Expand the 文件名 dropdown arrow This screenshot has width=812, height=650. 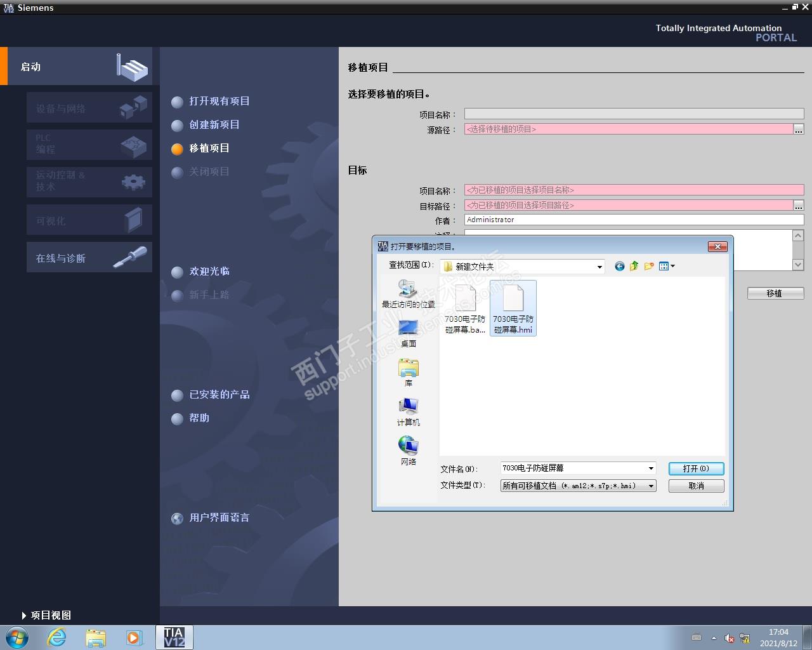click(x=651, y=468)
